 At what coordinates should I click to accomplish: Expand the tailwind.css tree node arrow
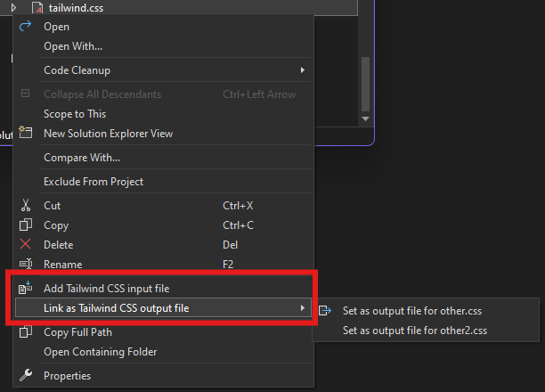[x=13, y=7]
